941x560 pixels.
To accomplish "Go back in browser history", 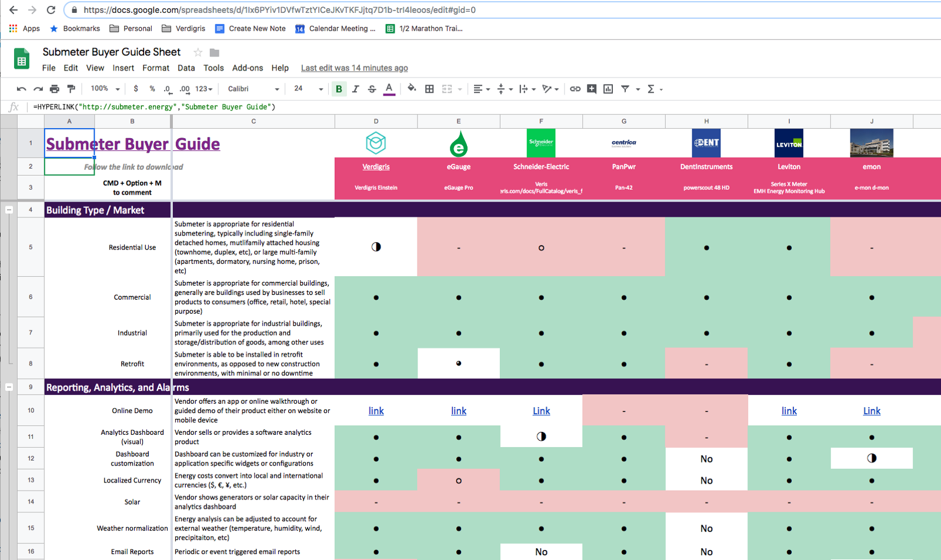I will click(14, 10).
